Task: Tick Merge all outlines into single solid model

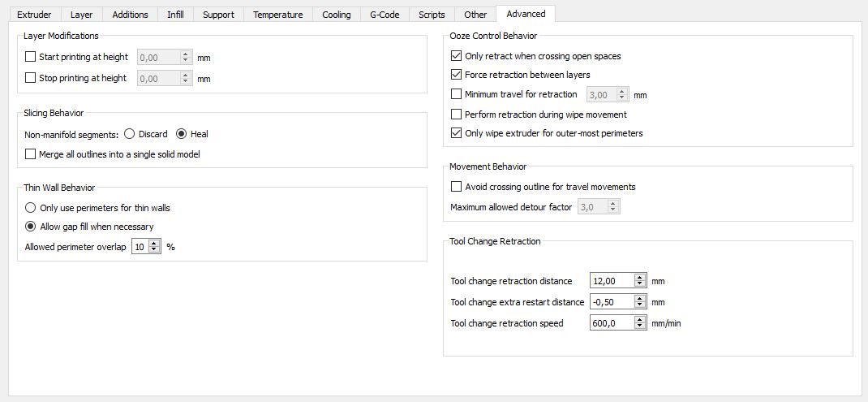Action: (31, 154)
